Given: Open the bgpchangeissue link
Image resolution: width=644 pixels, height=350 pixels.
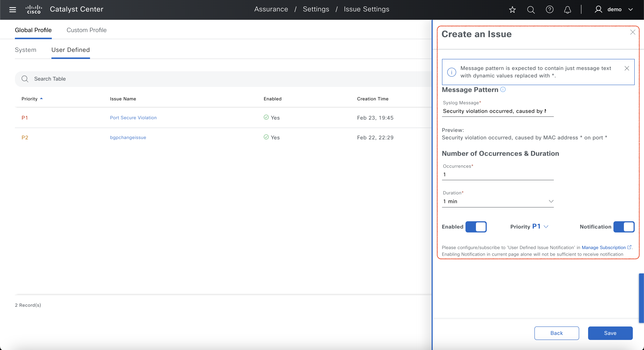Looking at the screenshot, I should 128,137.
